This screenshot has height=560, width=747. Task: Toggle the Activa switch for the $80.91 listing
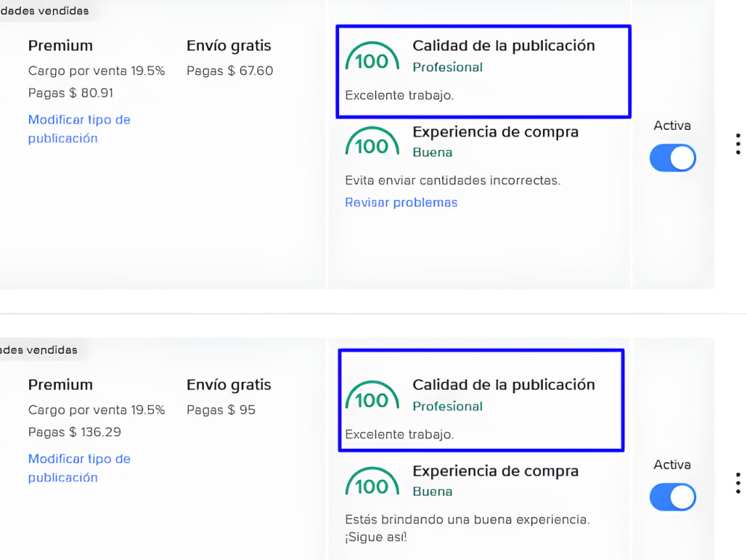673,158
